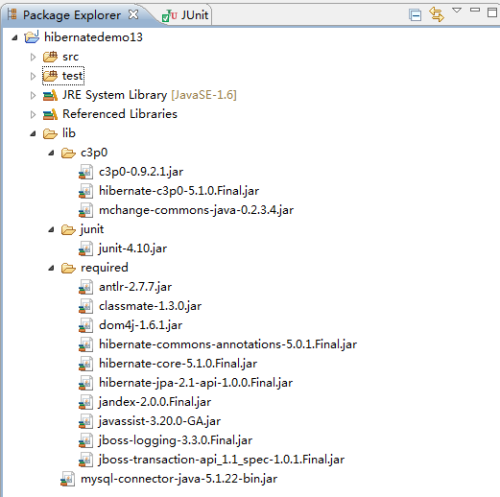Click jar icon of javassist-3.20.0-GA.jar
Viewport: 500px width, 497px height.
[86, 422]
